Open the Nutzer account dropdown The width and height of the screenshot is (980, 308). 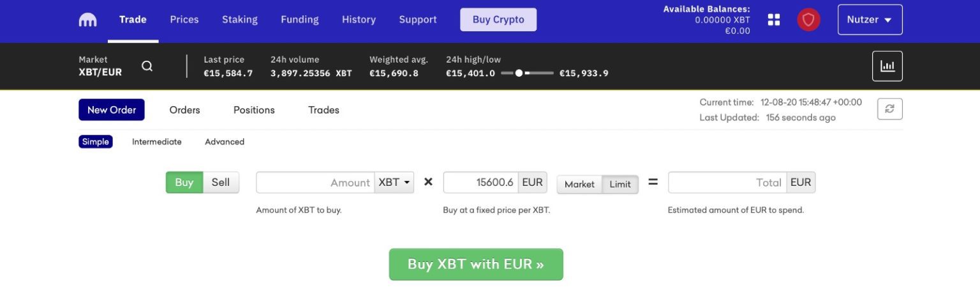pyautogui.click(x=870, y=20)
